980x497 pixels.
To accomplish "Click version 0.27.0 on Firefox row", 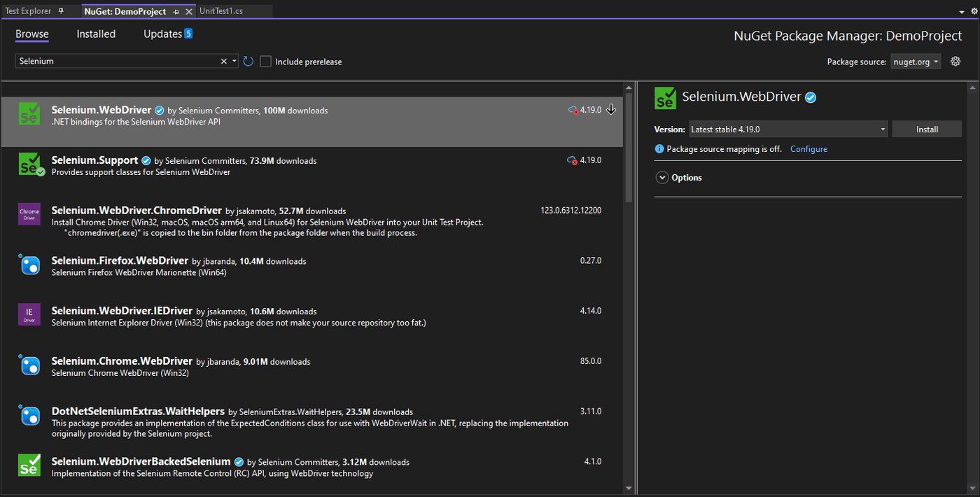I will [x=591, y=261].
